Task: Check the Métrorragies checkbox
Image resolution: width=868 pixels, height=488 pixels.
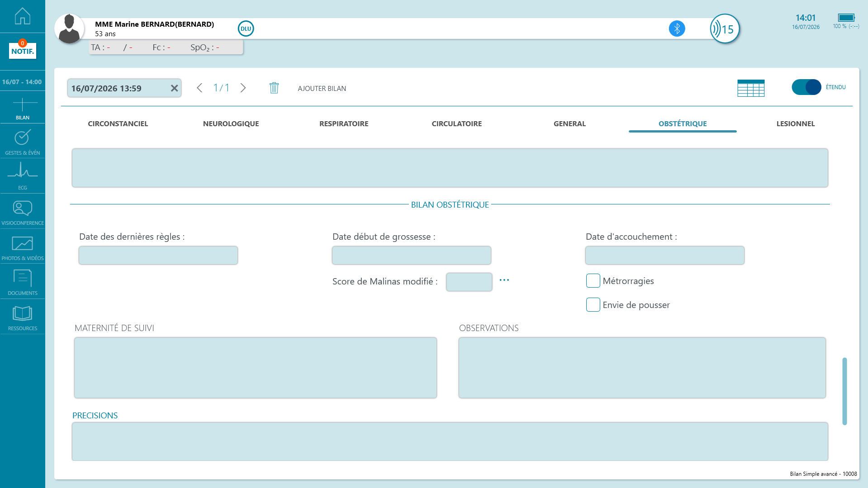Action: coord(593,281)
